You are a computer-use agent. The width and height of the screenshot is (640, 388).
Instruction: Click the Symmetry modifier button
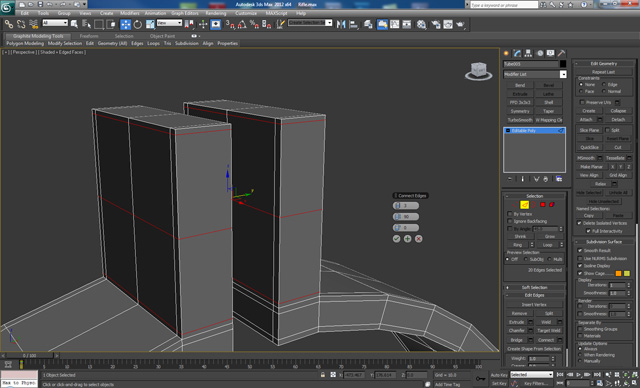(520, 111)
